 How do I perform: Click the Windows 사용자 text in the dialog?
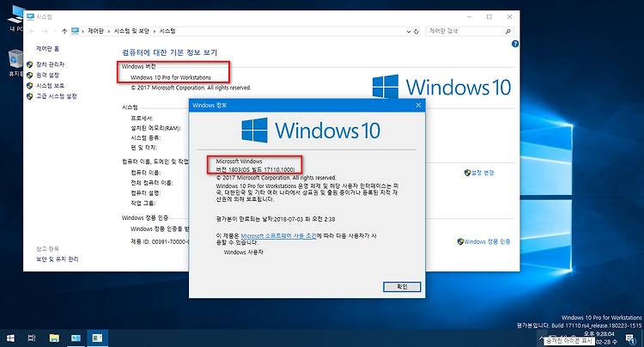pyautogui.click(x=243, y=253)
